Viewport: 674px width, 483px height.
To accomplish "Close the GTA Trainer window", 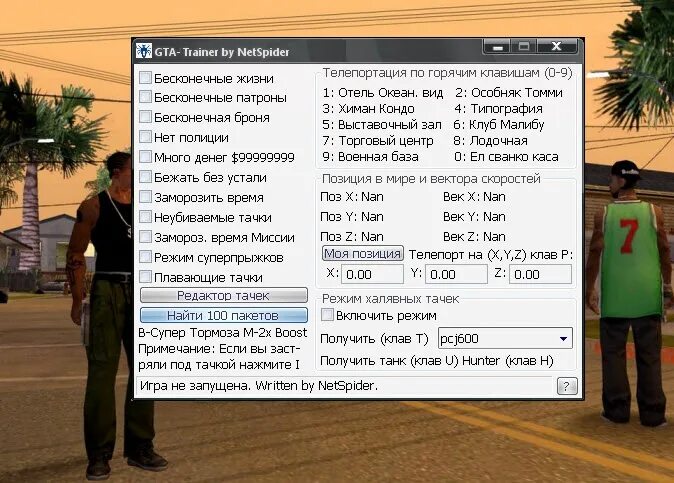I will coord(556,46).
